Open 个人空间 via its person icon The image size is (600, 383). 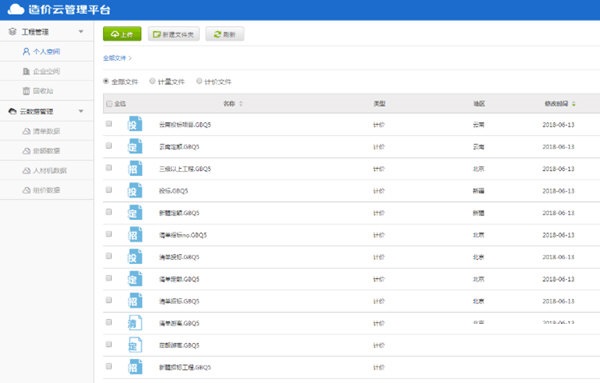[26, 51]
